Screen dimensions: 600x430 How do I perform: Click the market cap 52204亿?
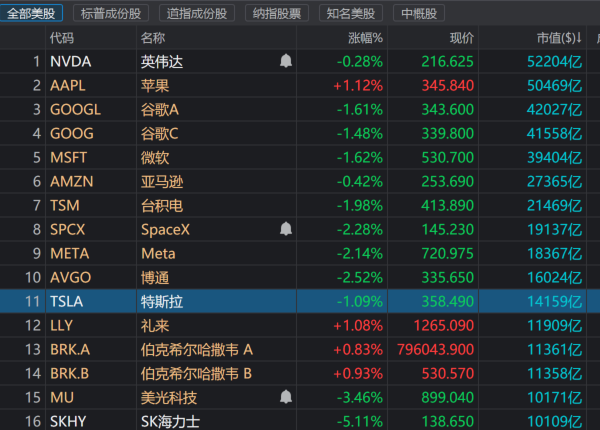point(555,62)
